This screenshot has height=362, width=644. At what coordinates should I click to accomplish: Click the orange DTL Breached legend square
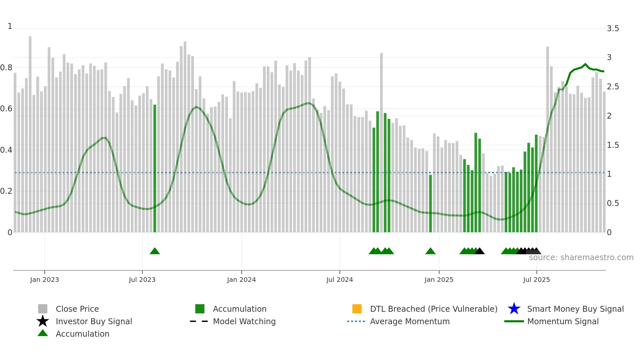tap(357, 309)
